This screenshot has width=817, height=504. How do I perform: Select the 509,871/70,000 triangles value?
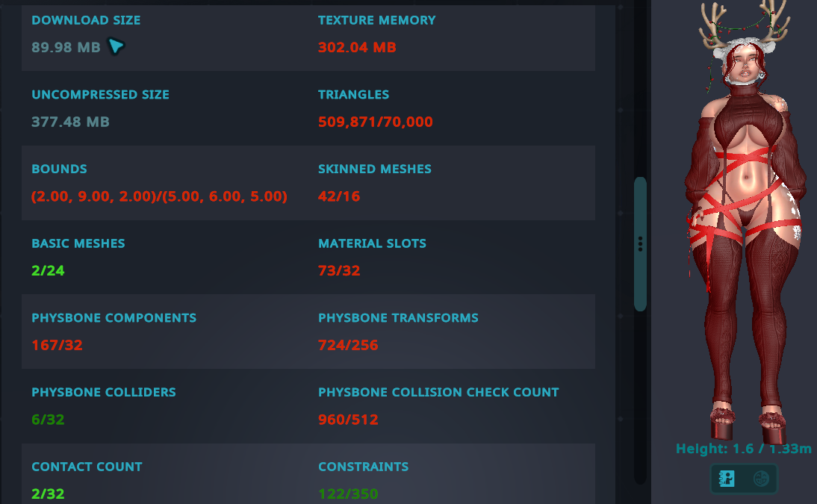375,122
